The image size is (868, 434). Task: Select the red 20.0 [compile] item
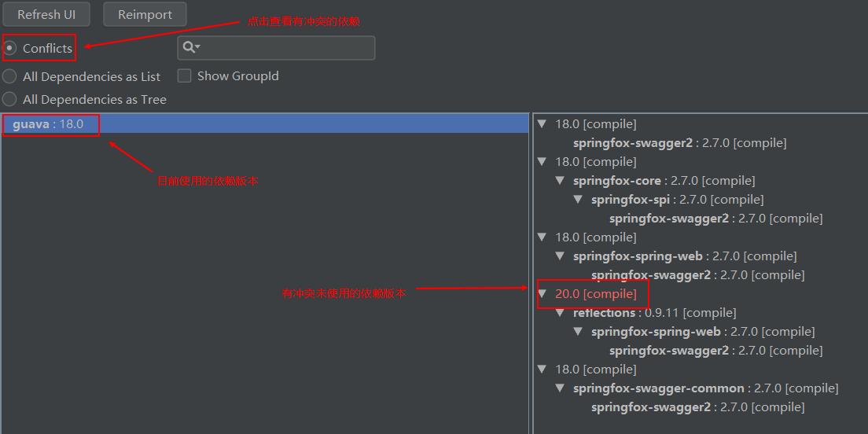[596, 294]
